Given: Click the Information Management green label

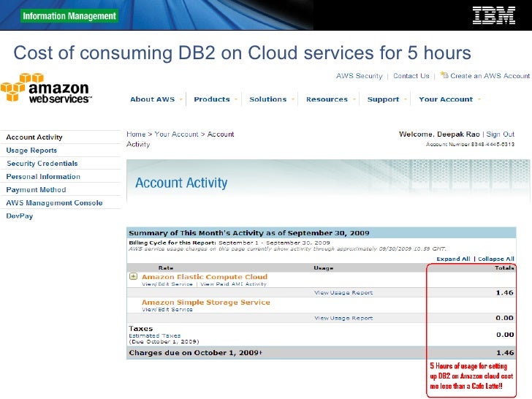Looking at the screenshot, I should point(69,16).
